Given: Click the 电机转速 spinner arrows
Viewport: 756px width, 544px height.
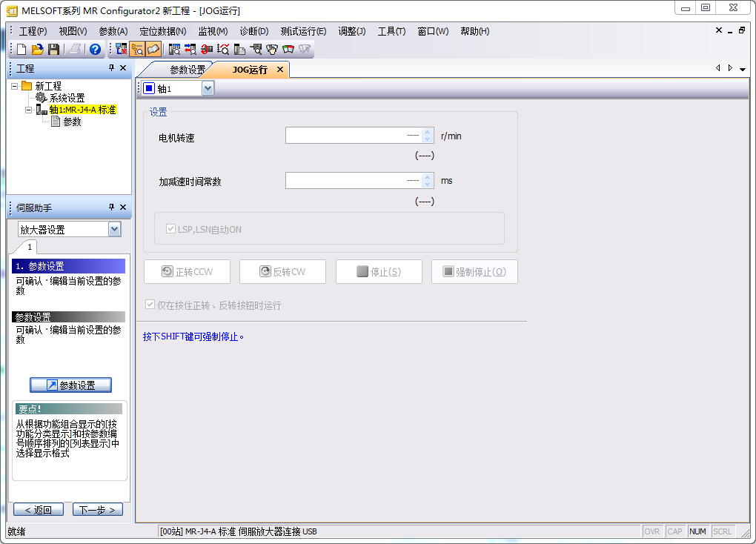Looking at the screenshot, I should (427, 136).
